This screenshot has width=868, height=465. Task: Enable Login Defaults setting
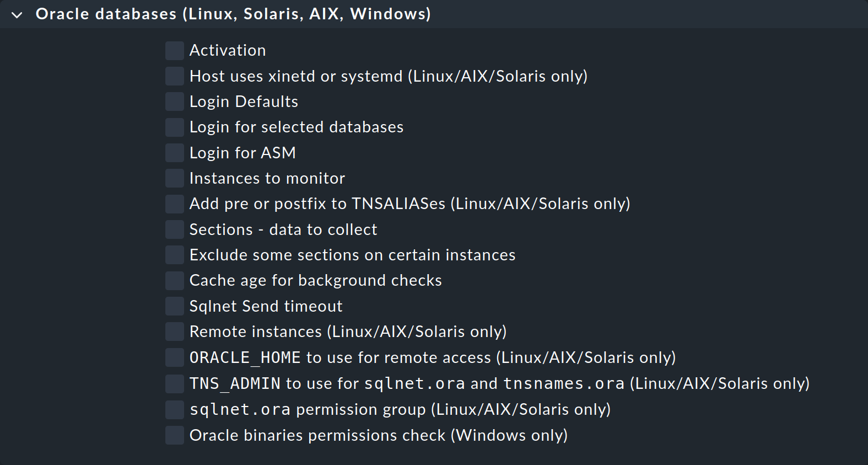(x=174, y=101)
